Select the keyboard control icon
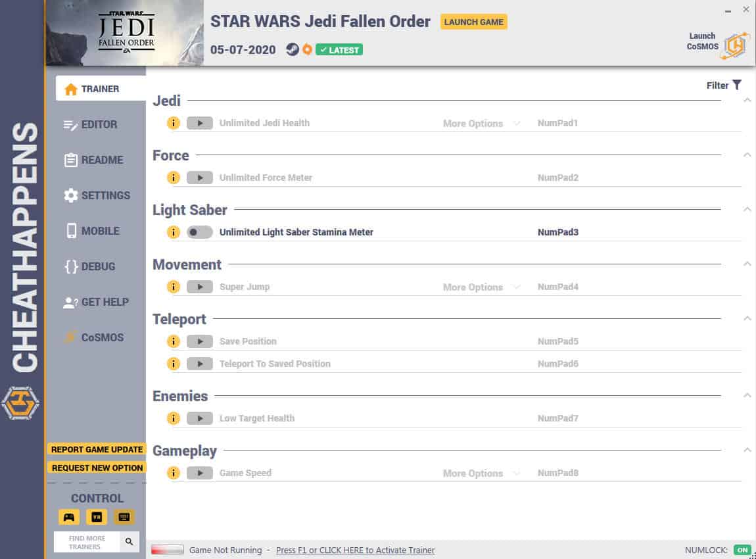The image size is (756, 559). tap(124, 517)
